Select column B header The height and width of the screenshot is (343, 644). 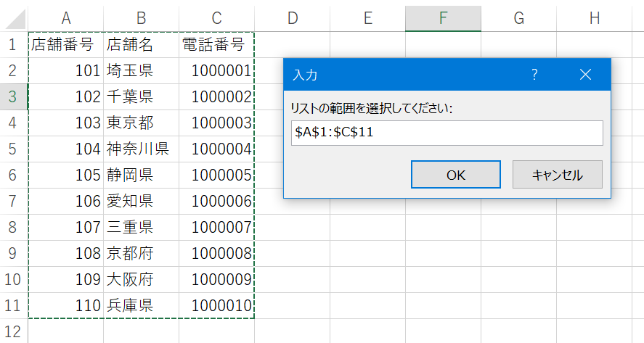click(142, 18)
